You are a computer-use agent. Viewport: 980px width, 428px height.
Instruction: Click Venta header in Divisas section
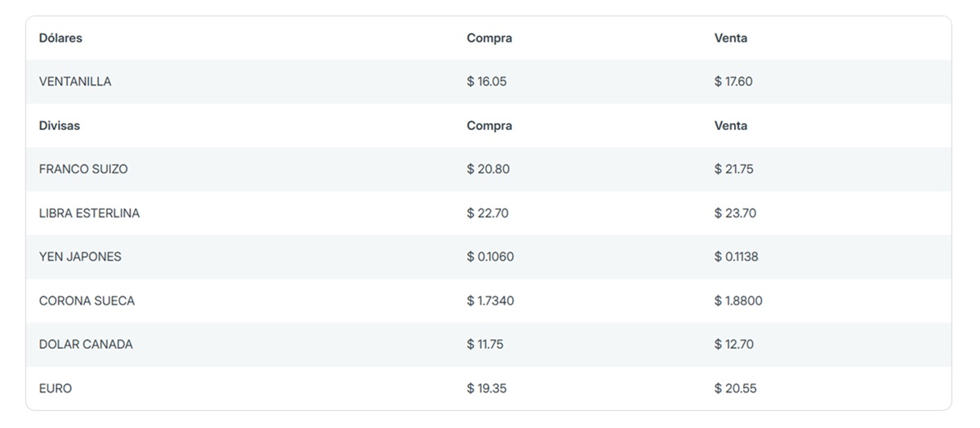(731, 126)
